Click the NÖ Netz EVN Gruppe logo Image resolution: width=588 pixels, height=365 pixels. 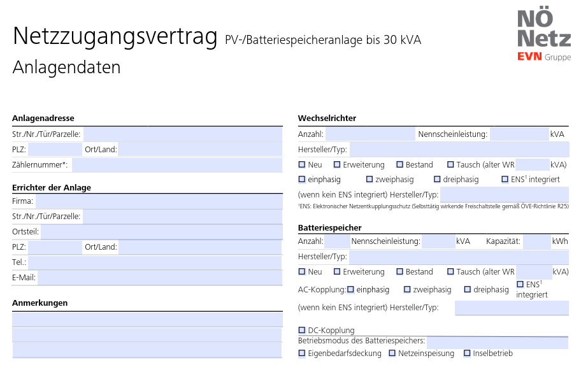544,34
